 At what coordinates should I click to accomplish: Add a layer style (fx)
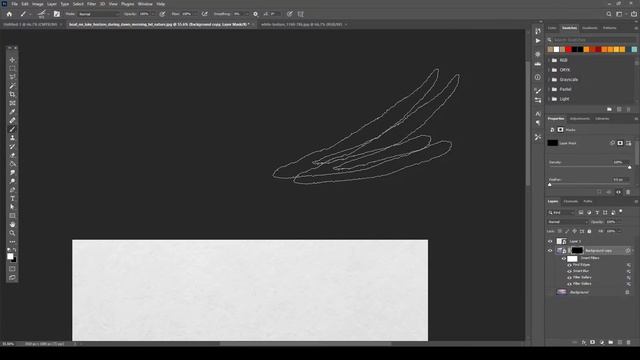point(584,342)
